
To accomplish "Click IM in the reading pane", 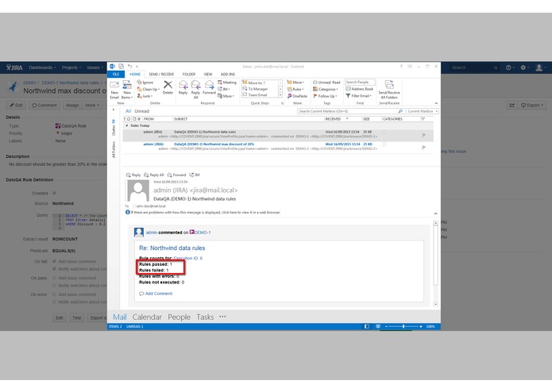I will point(195,175).
